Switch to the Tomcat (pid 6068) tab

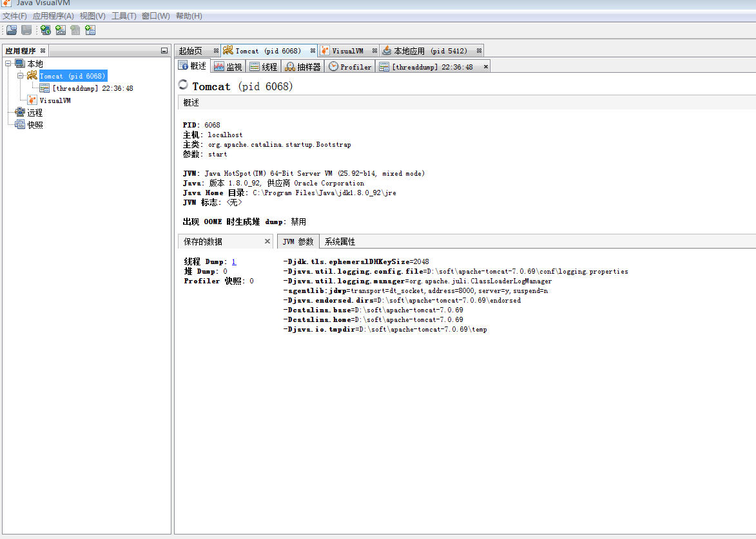[267, 51]
